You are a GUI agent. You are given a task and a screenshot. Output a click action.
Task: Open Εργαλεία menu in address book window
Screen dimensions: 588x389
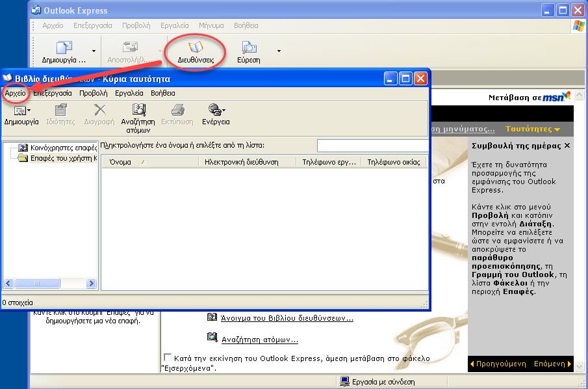[x=129, y=93]
